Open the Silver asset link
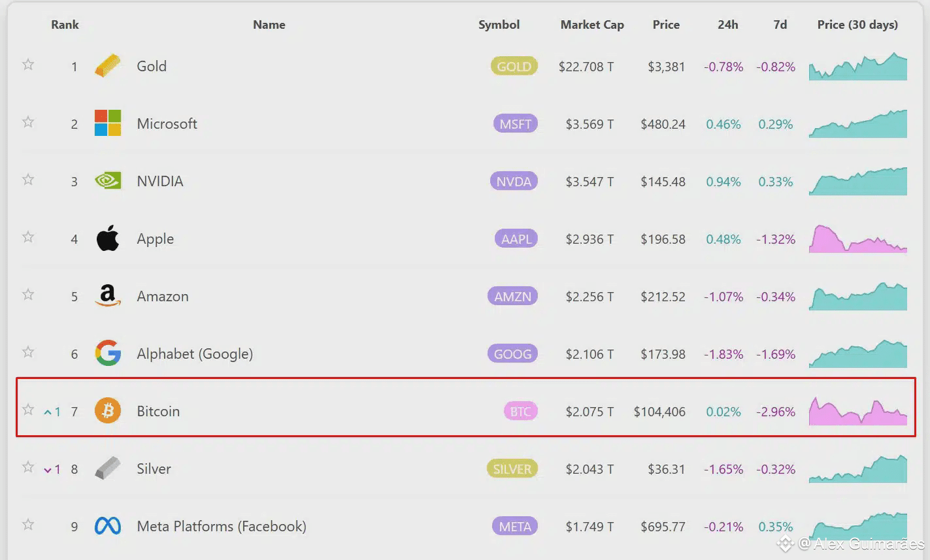The image size is (930, 560). point(154,469)
